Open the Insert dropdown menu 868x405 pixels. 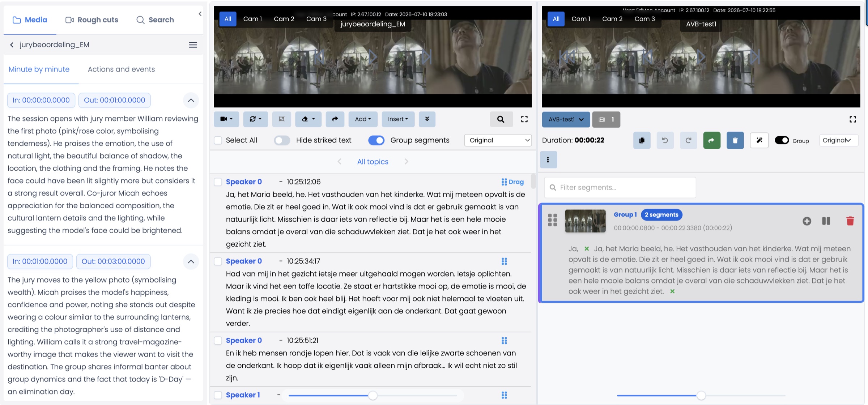coord(398,119)
